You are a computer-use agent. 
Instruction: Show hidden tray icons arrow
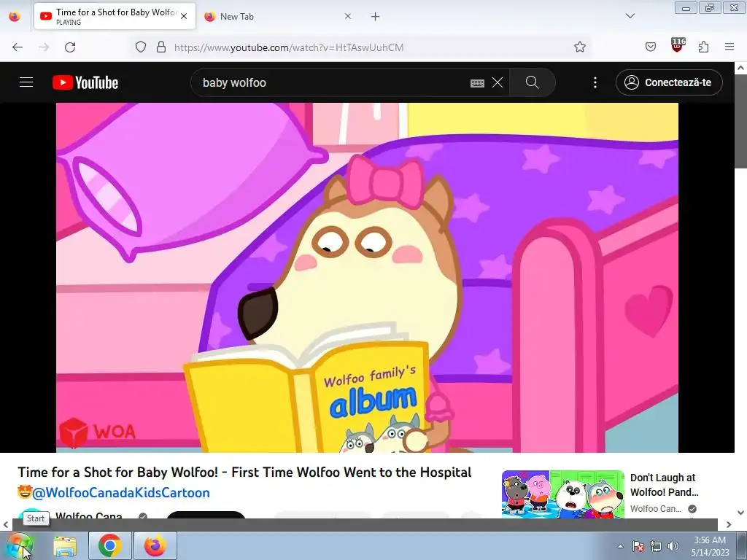click(620, 546)
